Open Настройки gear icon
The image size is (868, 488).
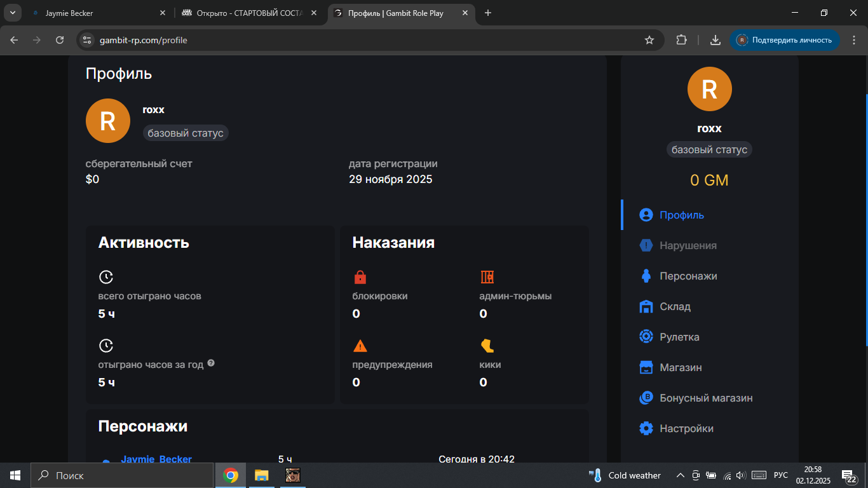click(646, 428)
